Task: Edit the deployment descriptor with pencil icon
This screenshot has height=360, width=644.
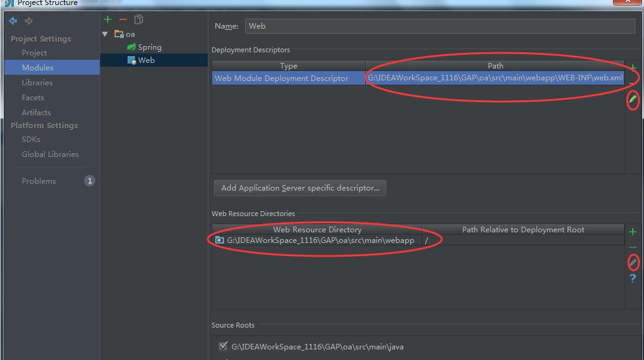Action: click(x=633, y=100)
